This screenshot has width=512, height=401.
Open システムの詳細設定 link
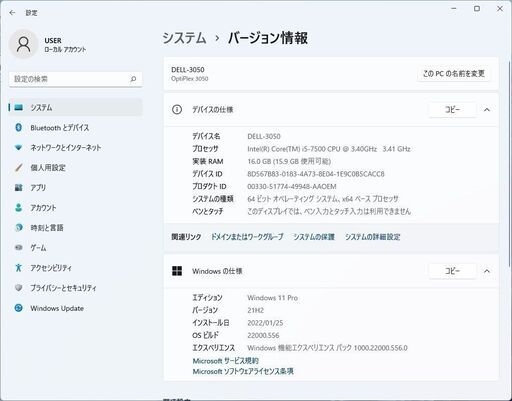click(x=372, y=237)
